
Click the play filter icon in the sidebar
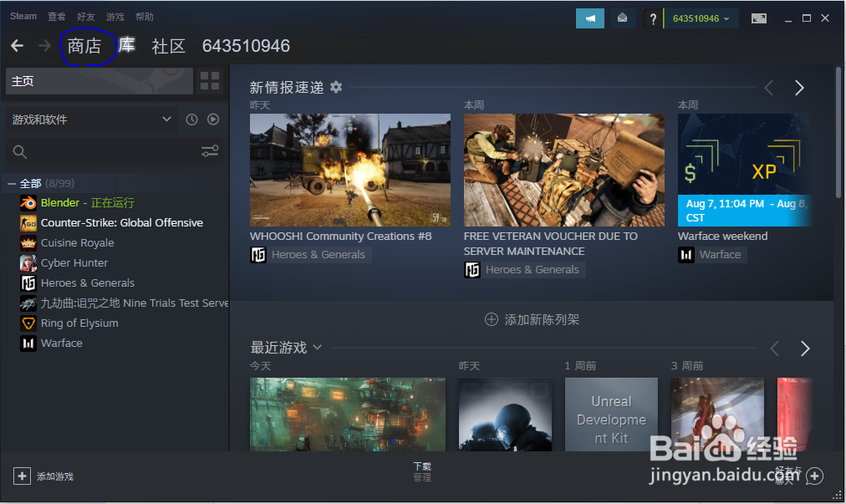(x=213, y=120)
